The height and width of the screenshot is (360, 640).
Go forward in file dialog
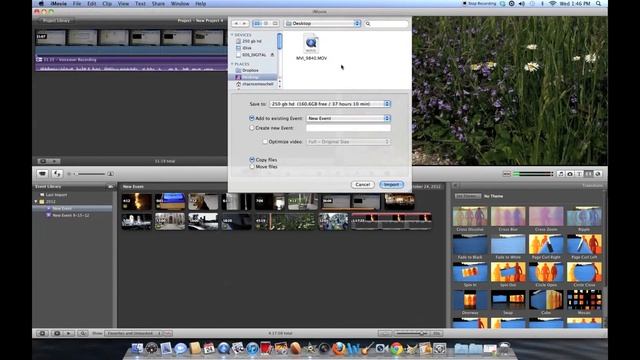click(244, 24)
